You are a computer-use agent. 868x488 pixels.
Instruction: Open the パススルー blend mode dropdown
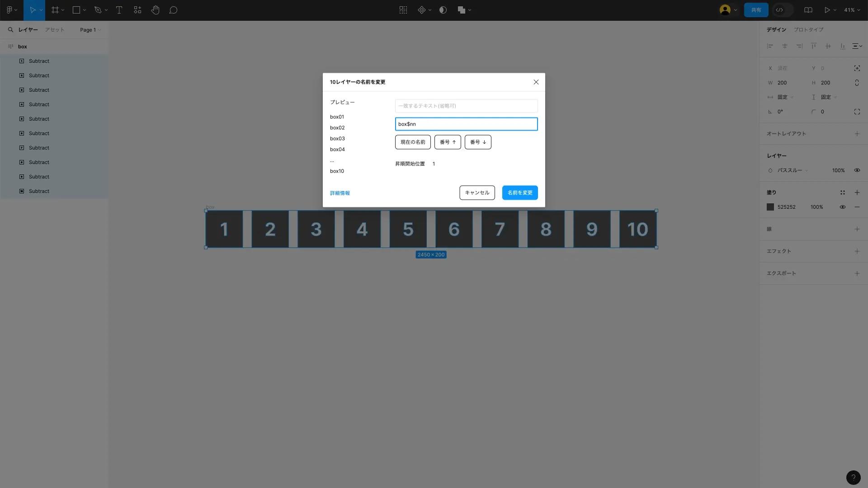(792, 170)
